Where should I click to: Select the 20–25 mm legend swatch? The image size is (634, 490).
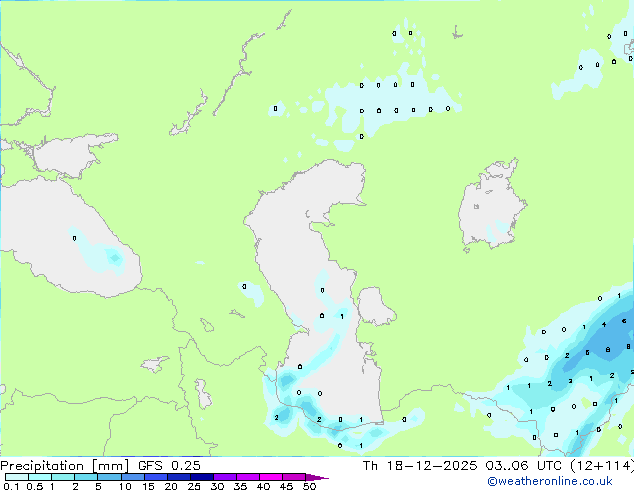click(x=179, y=477)
